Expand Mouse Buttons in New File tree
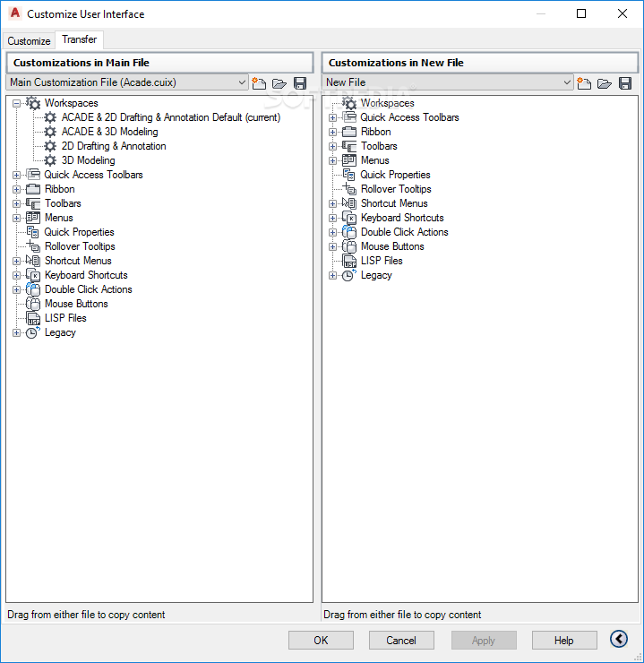 pos(332,247)
